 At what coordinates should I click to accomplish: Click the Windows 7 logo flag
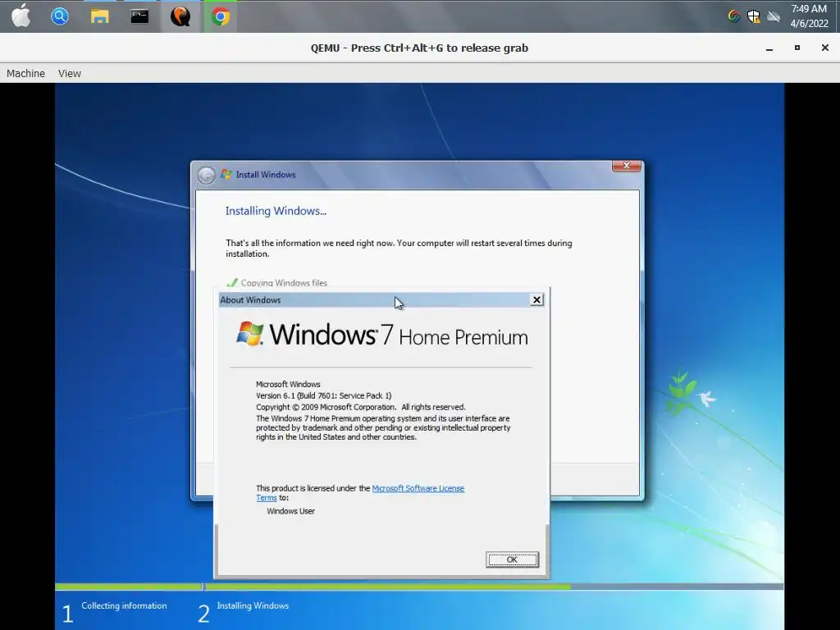[250, 334]
